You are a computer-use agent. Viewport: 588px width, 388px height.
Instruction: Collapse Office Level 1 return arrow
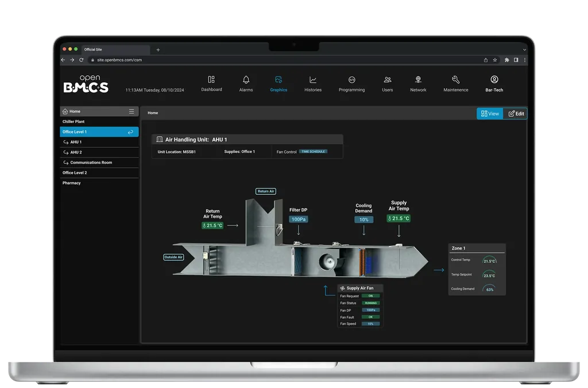(130, 132)
